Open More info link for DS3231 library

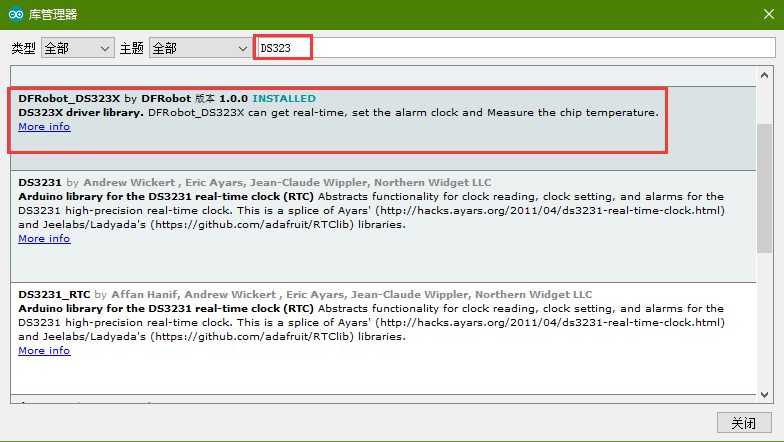tap(44, 238)
